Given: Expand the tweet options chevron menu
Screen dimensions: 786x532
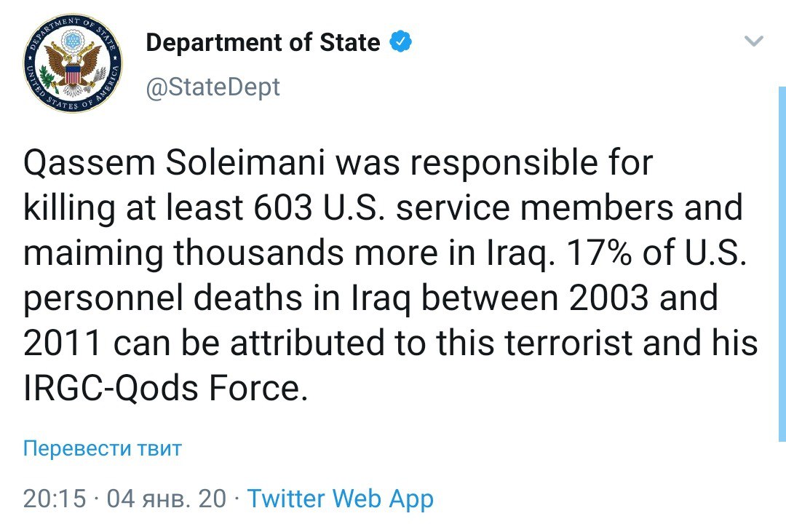Looking at the screenshot, I should pyautogui.click(x=754, y=41).
